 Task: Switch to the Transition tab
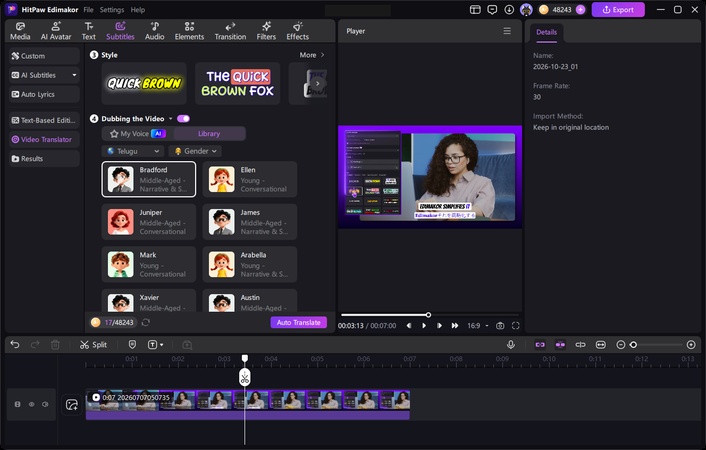[230, 31]
